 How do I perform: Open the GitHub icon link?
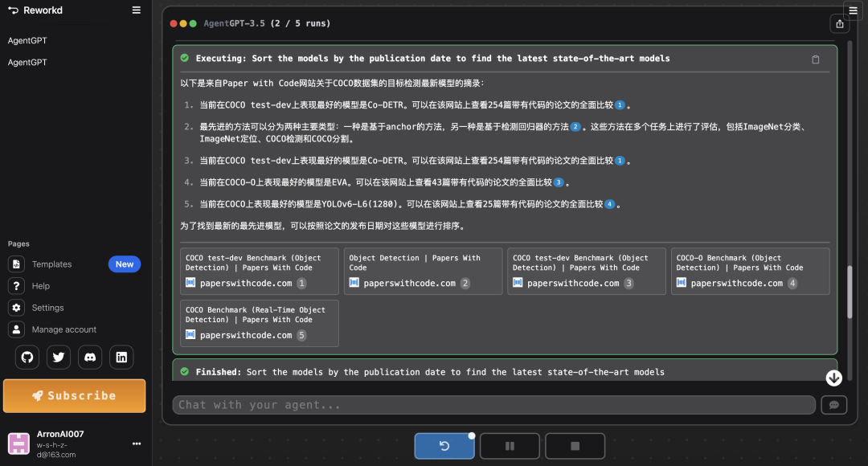click(27, 358)
